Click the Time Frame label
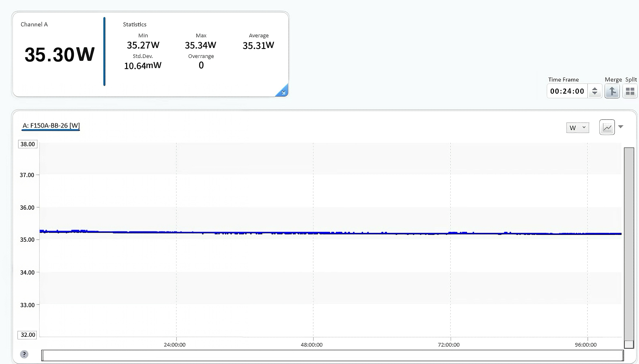 (564, 80)
